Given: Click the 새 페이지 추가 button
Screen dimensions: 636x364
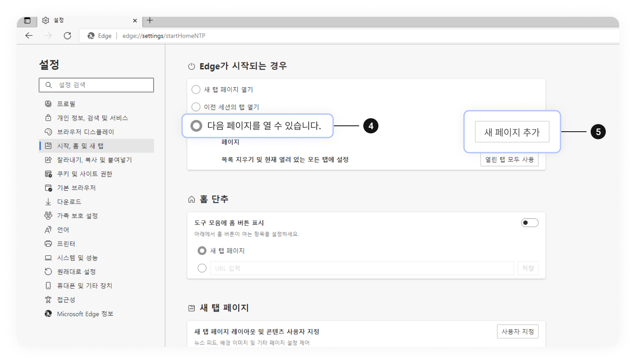Looking at the screenshot, I should 511,132.
